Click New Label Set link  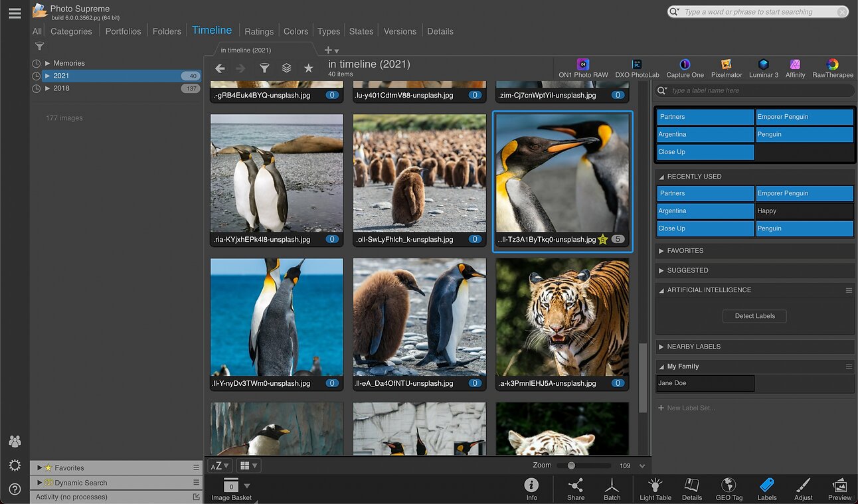[x=691, y=408]
